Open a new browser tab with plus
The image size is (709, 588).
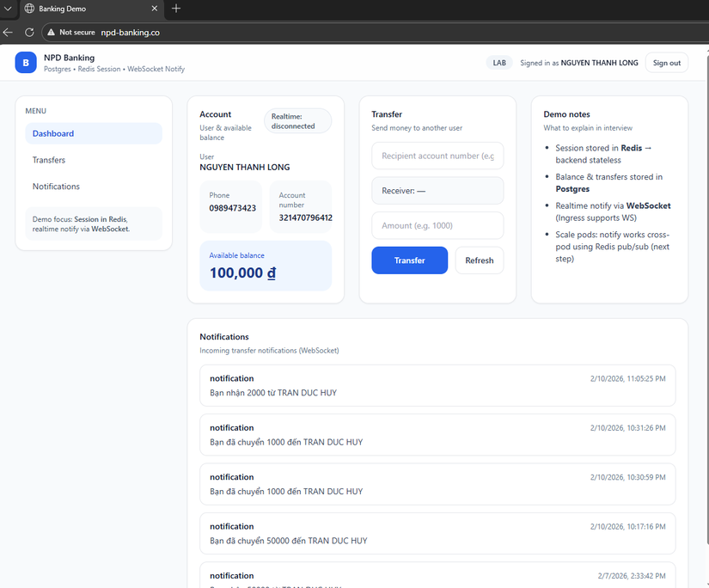[x=176, y=8]
